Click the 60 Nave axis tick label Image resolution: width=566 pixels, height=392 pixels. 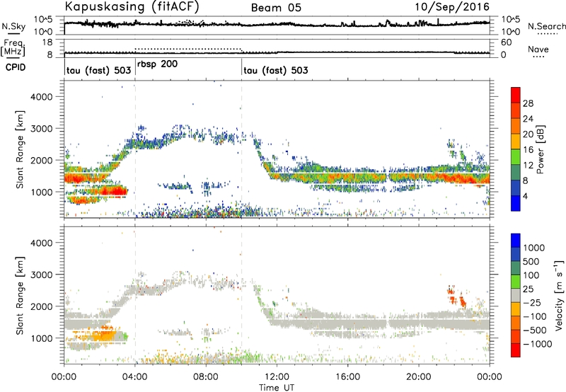click(x=506, y=42)
